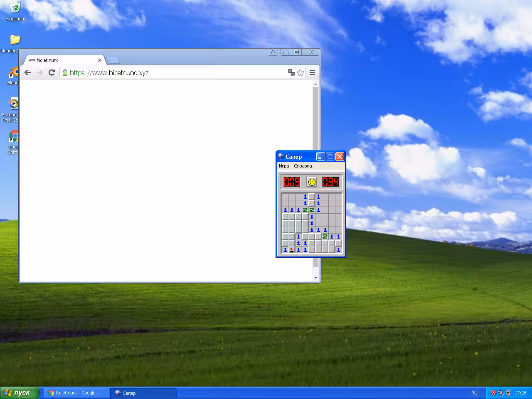Close the hic et nunc tab
Image resolution: width=532 pixels, height=399 pixels.
click(100, 60)
